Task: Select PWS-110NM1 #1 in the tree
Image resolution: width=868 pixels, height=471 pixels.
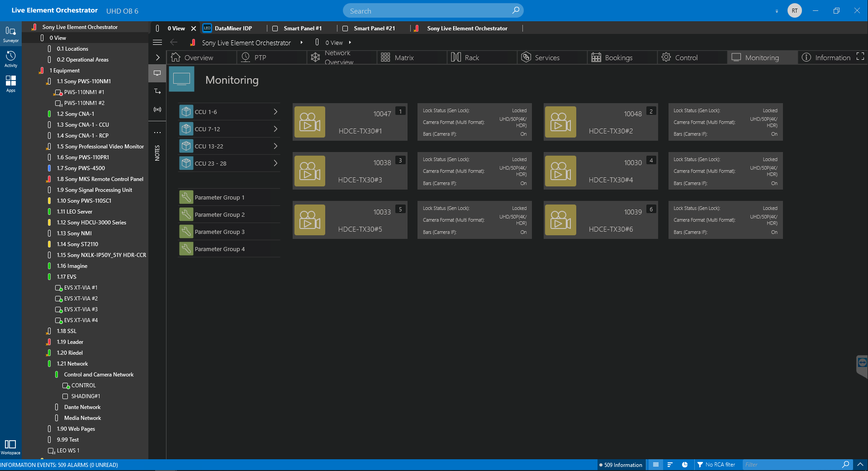Action: pyautogui.click(x=84, y=92)
